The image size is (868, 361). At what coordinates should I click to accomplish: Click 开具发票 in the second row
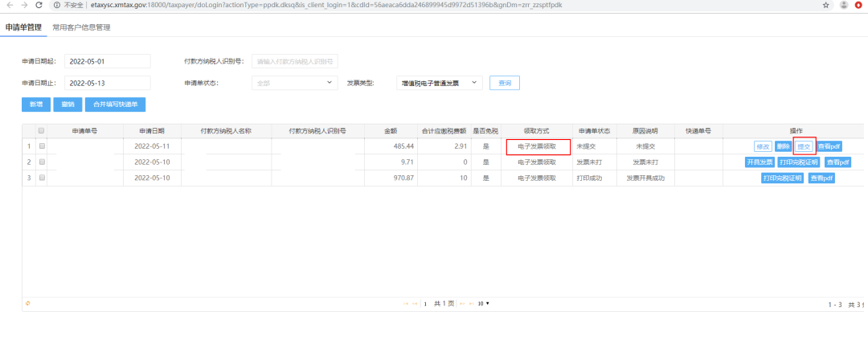tap(759, 162)
